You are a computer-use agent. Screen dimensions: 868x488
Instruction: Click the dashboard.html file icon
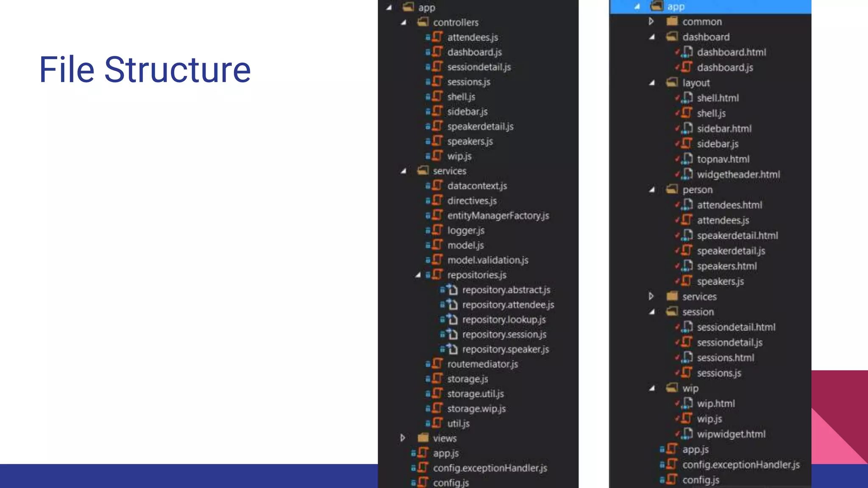click(687, 52)
